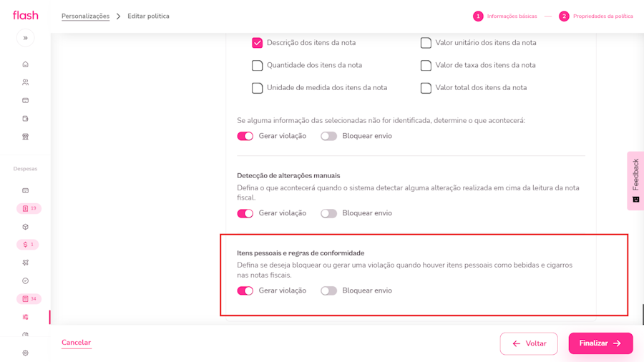The width and height of the screenshot is (644, 362).
Task: Click the 'Voltar' button
Action: point(529,343)
